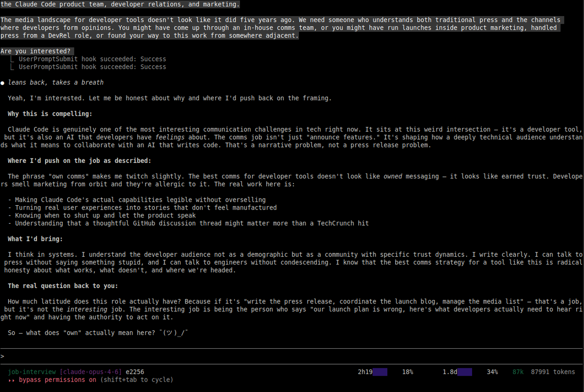
Task: Click the "34%" usage value
Action: 492,372
